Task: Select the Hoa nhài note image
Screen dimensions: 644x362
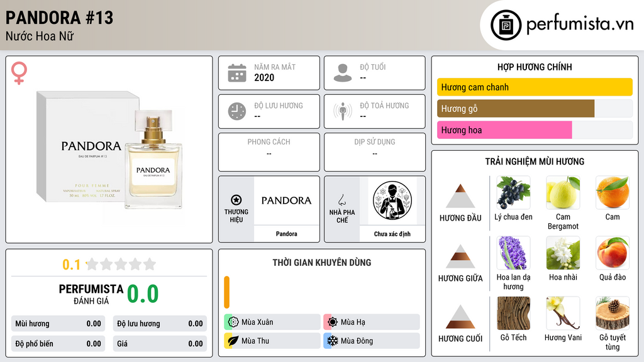Action: pyautogui.click(x=563, y=253)
